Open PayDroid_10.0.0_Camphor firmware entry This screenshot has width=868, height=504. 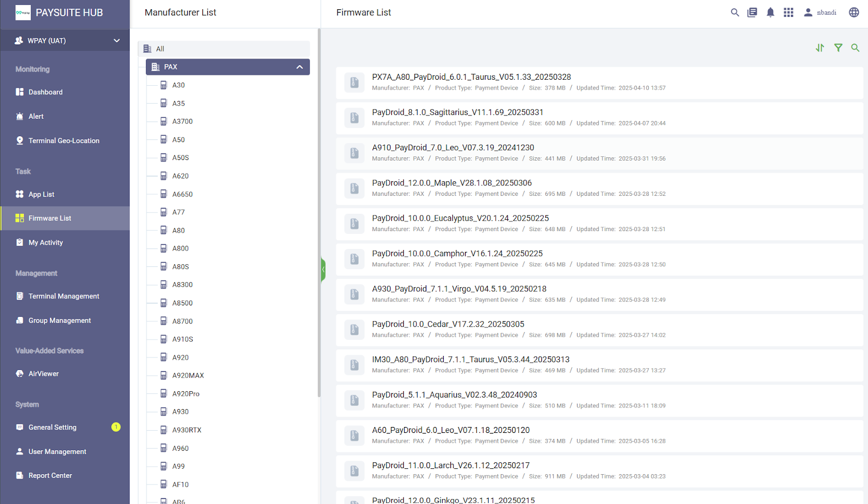[x=599, y=259]
